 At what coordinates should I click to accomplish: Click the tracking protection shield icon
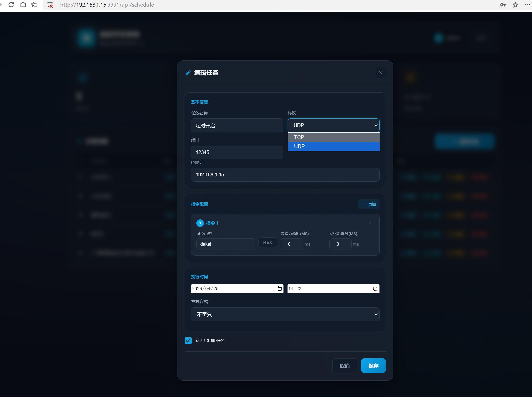click(50, 5)
